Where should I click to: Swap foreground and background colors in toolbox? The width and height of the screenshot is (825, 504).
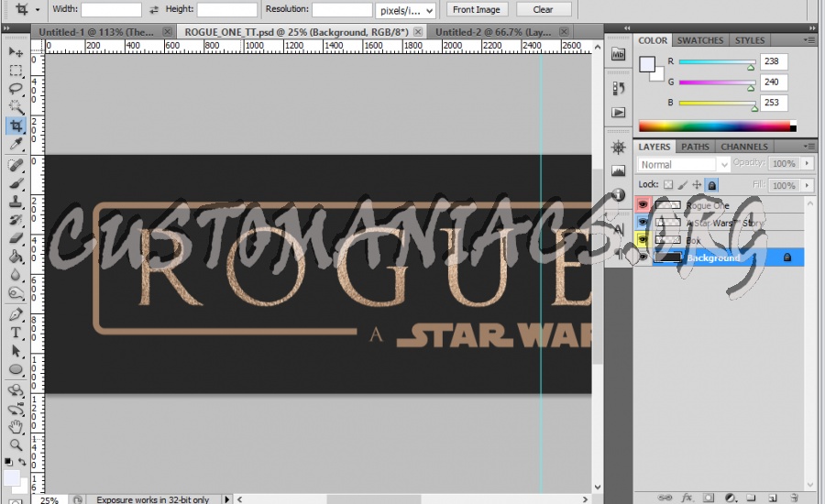[22, 461]
